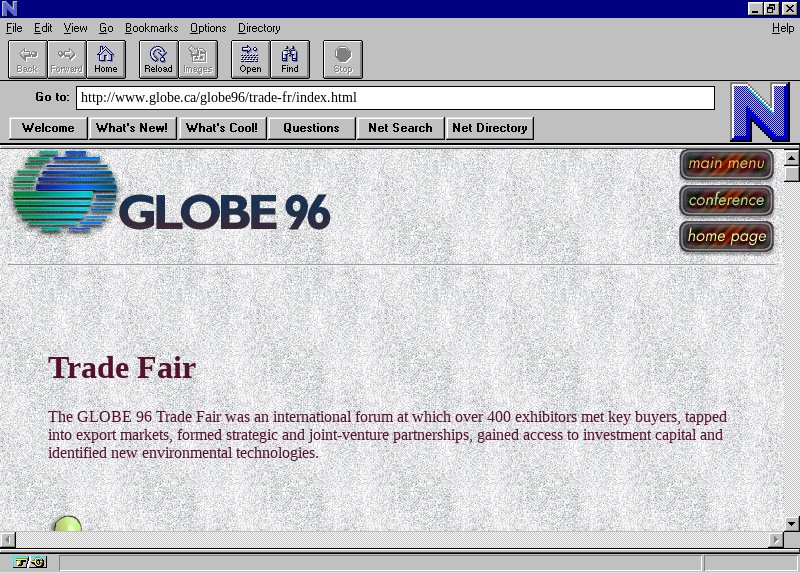
Task: Click the vertical scrollbar down arrow
Action: pyautogui.click(x=791, y=523)
